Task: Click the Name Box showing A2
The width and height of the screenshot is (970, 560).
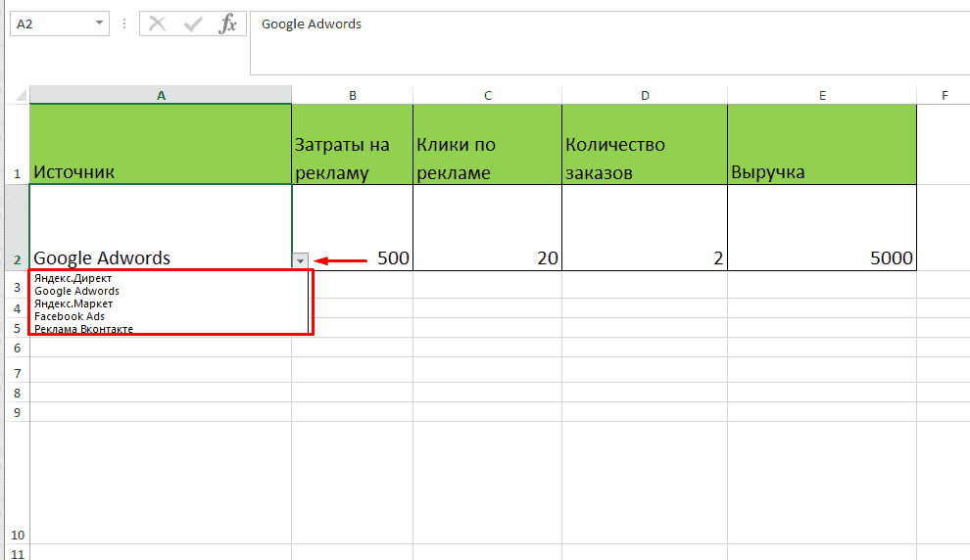Action: pyautogui.click(x=60, y=23)
